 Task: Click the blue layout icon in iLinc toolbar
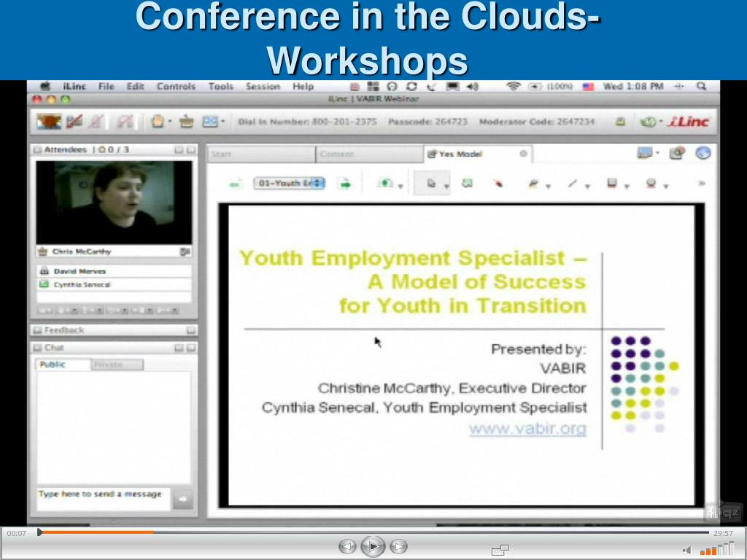[210, 122]
